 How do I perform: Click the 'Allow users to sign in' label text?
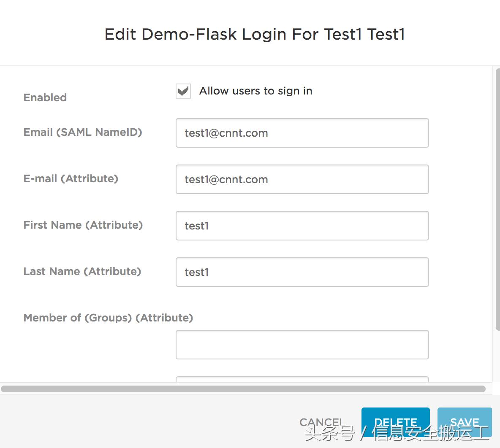(255, 91)
